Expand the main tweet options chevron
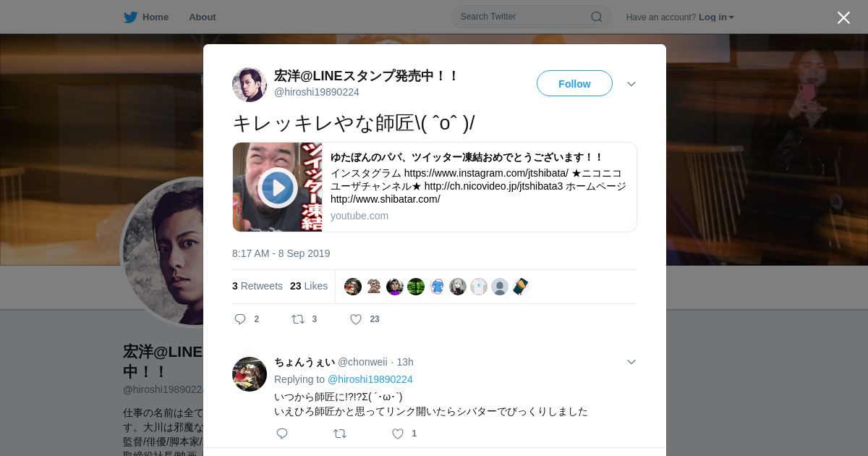The image size is (868, 456). point(631,84)
